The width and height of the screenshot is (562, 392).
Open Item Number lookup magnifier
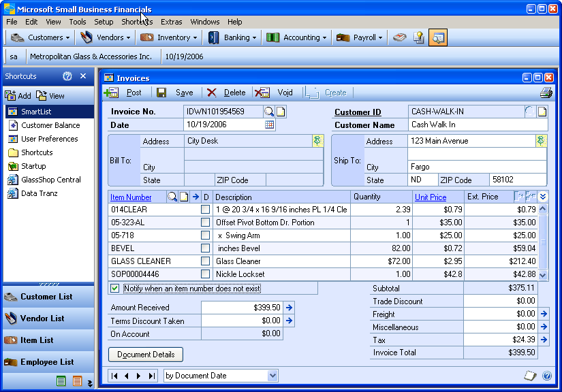click(172, 197)
